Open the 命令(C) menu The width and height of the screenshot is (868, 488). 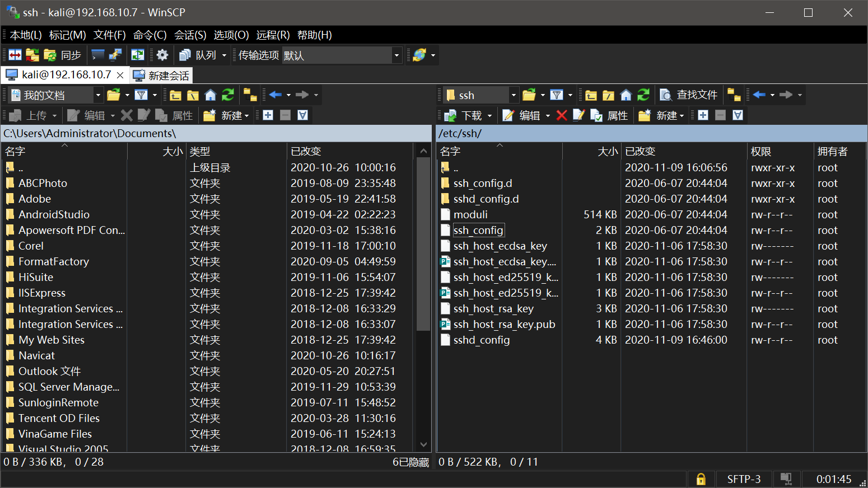[x=150, y=35]
